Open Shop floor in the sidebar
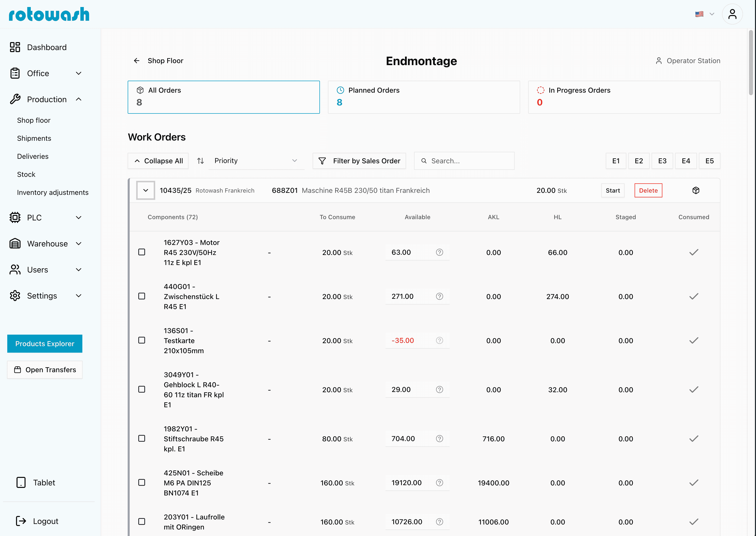756x536 pixels. (x=34, y=120)
